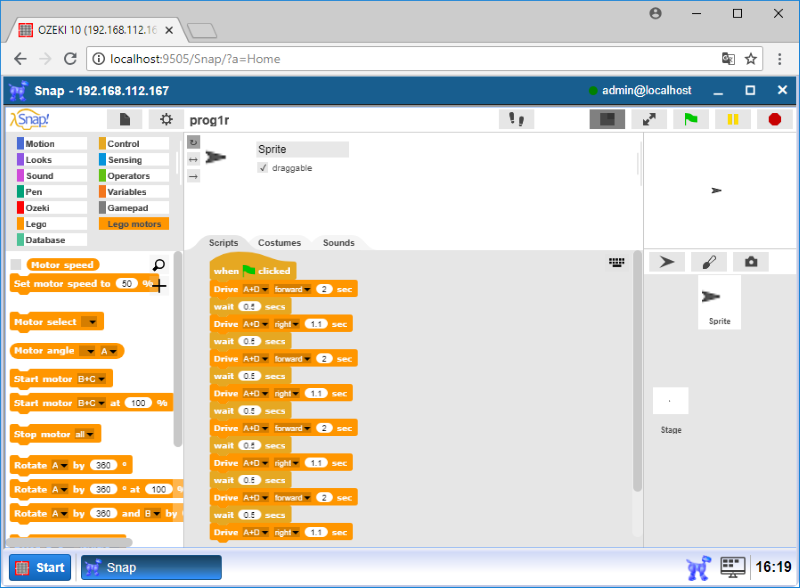
Task: Click the Motor speed reporter block
Action: click(62, 264)
